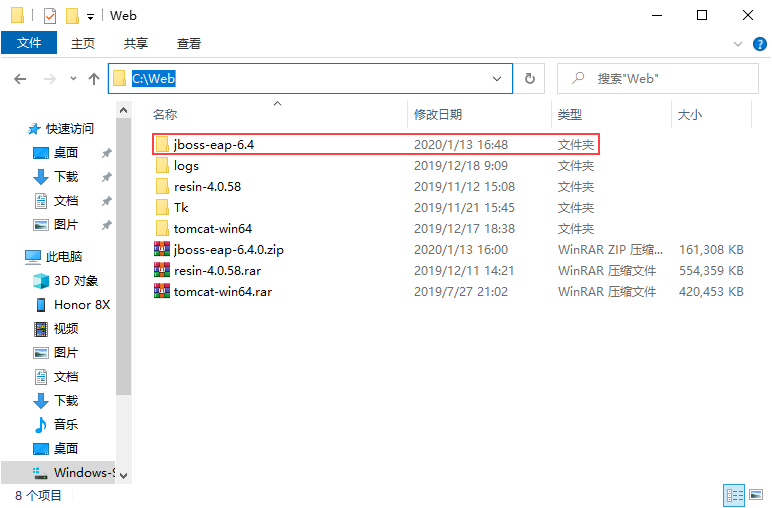Switch to large thumbnails view icon
The image size is (772, 508).
pyautogui.click(x=756, y=494)
